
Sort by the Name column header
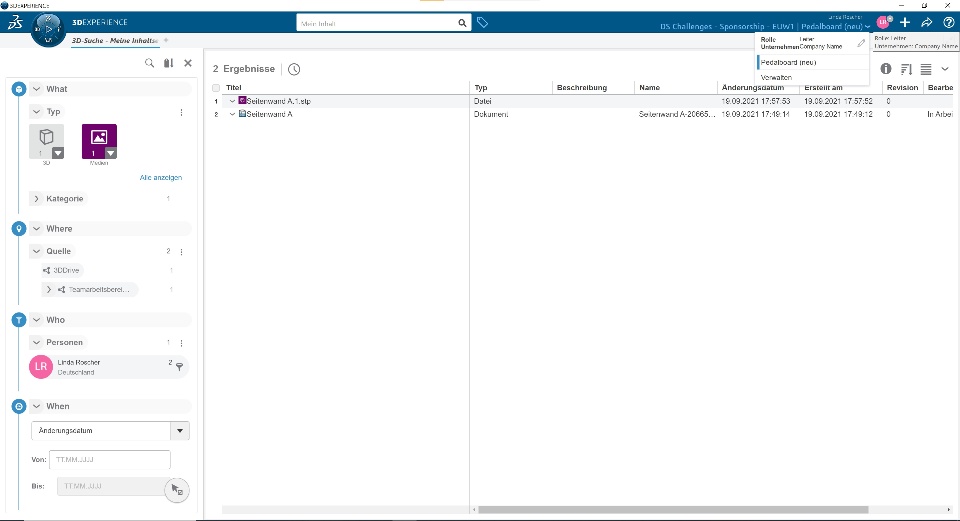(650, 88)
